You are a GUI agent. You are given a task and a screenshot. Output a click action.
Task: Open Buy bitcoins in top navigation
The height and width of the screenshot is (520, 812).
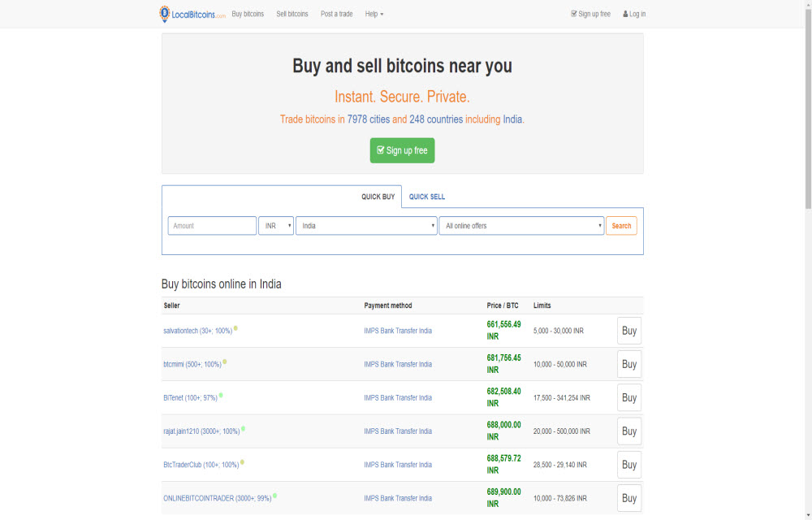[x=248, y=14]
